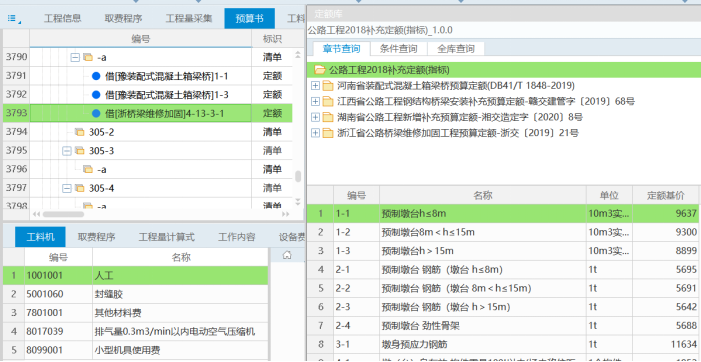Select quota row 预制墩台 钢筋（墩台 8m＜h≤15m）
Image resolution: width=701 pixels, height=362 pixels.
503,289
